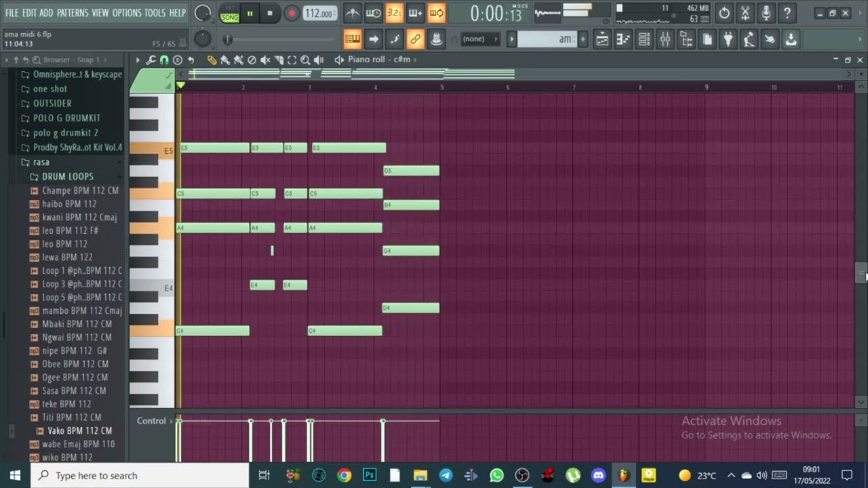Open the Playlist view
The image size is (868, 488).
pos(602,39)
